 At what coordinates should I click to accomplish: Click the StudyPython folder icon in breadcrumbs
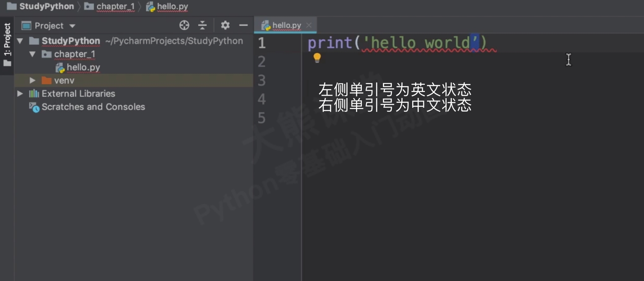point(11,6)
